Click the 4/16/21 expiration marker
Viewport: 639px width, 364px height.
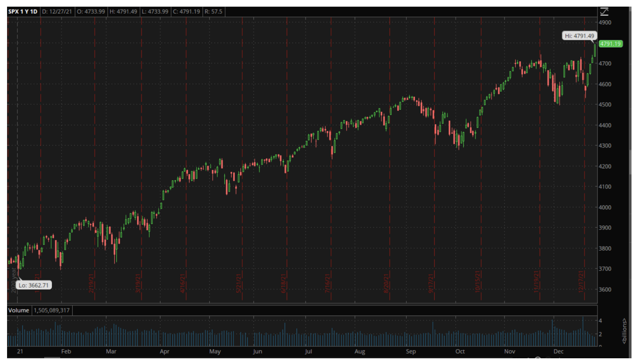click(182, 283)
